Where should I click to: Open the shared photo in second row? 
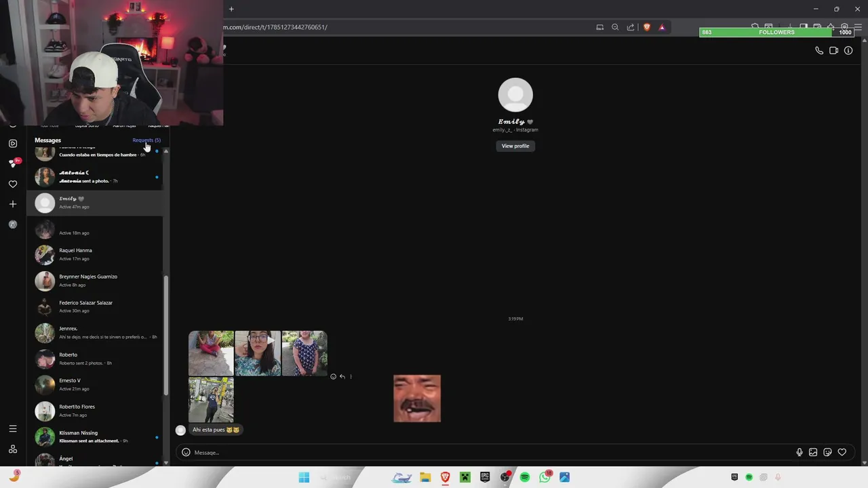[211, 400]
